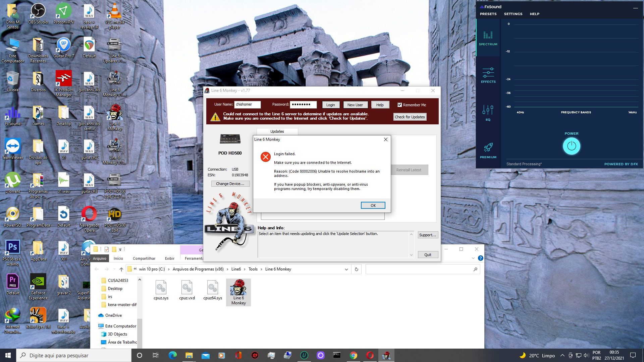Expand the Explorer ribbon chevron

(x=473, y=258)
